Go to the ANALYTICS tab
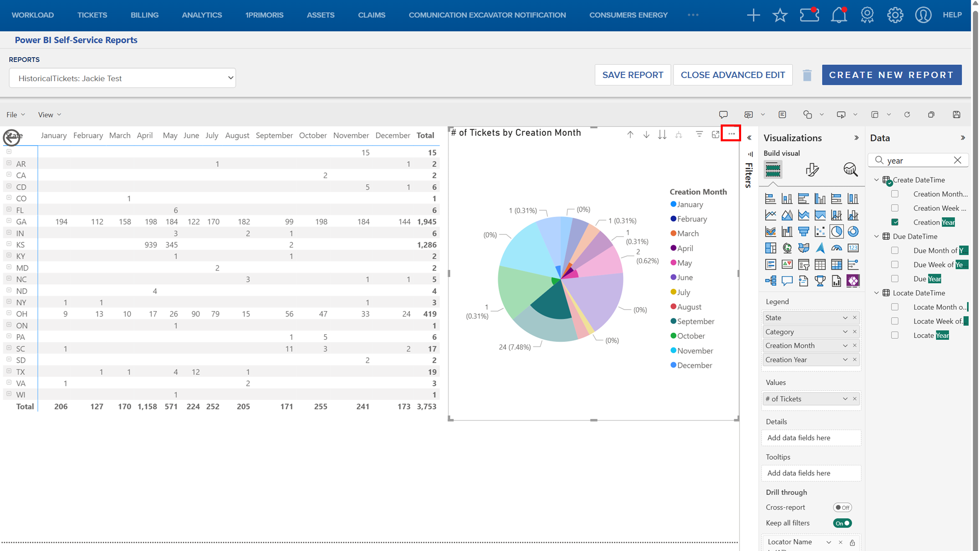 pyautogui.click(x=202, y=15)
